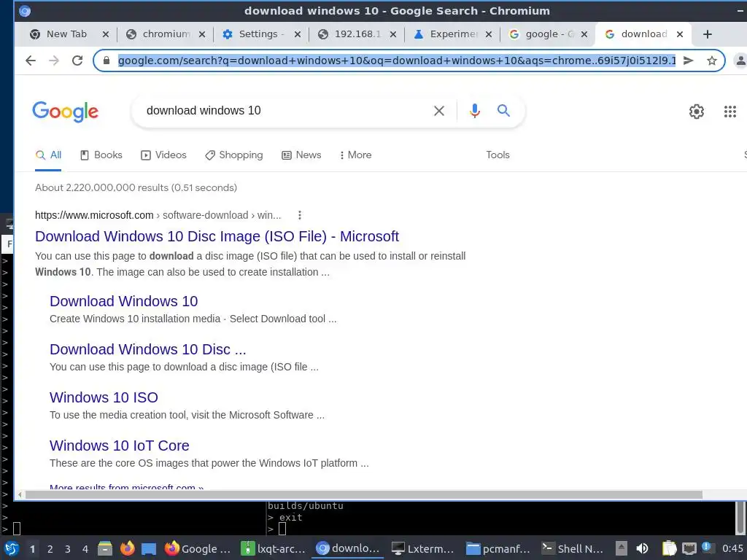The width and height of the screenshot is (747, 560).
Task: Open the Download Windows 10 sitelink
Action: [124, 301]
